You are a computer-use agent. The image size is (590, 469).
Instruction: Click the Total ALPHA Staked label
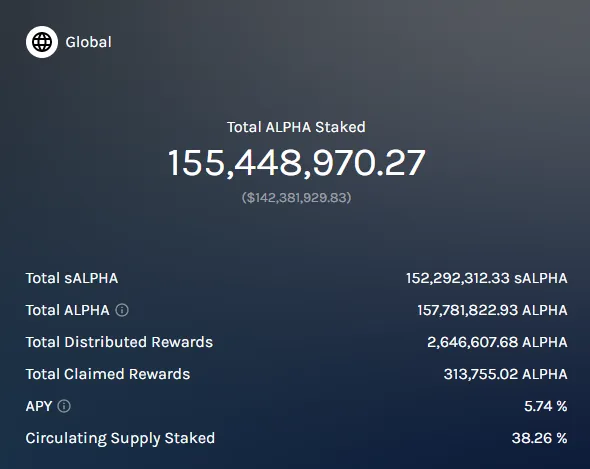click(x=296, y=127)
